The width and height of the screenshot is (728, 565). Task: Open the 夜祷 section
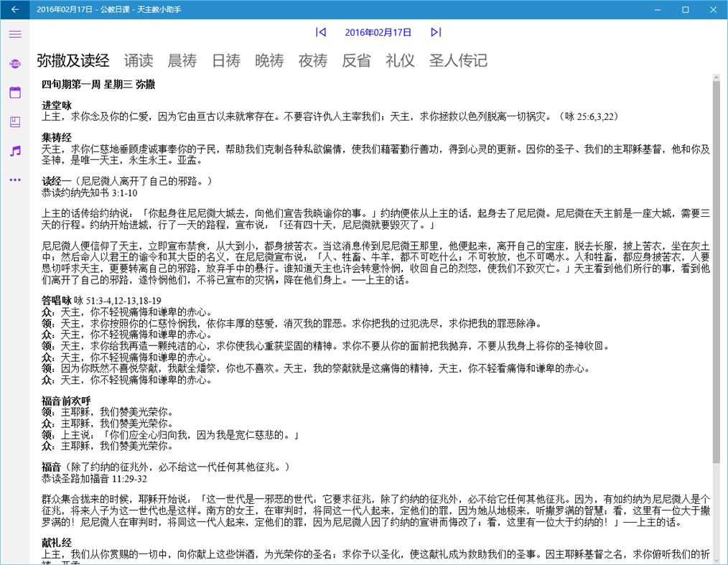click(313, 61)
